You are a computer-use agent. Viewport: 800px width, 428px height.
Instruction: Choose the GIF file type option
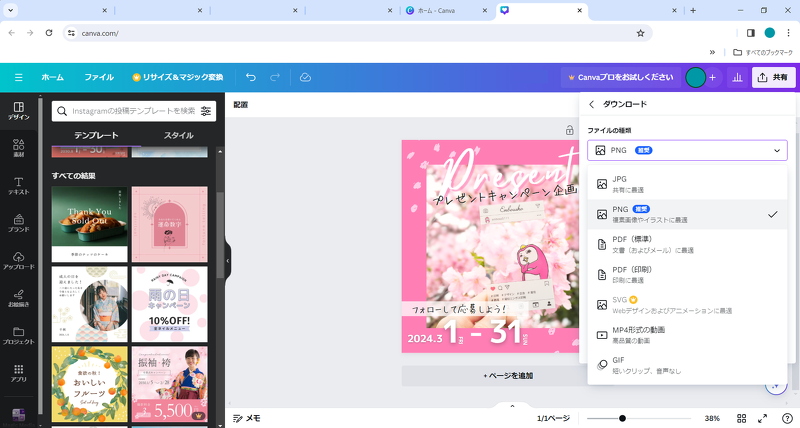pyautogui.click(x=687, y=365)
